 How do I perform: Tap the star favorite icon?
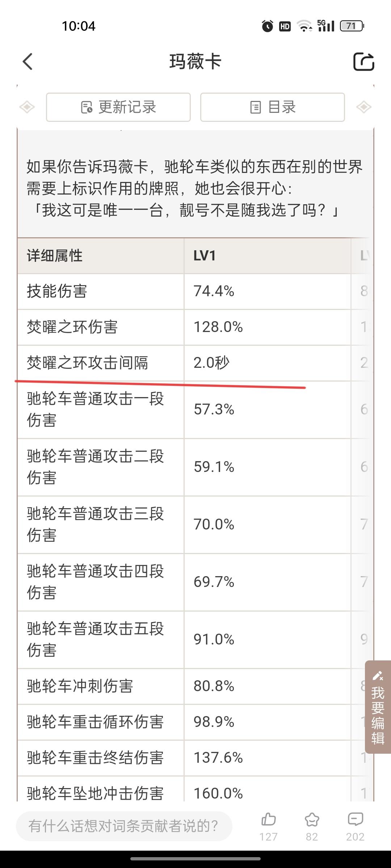point(312,819)
